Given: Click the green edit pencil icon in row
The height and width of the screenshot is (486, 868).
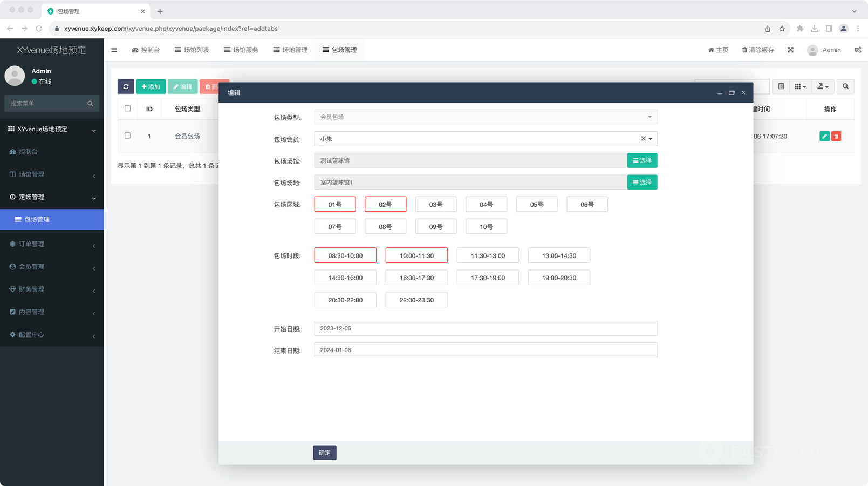Looking at the screenshot, I should coord(824,137).
